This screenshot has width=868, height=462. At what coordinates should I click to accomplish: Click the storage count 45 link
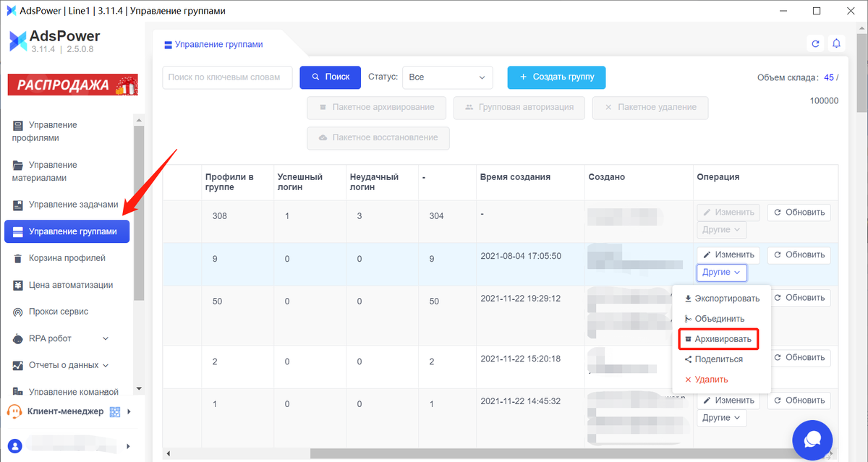[x=829, y=78]
